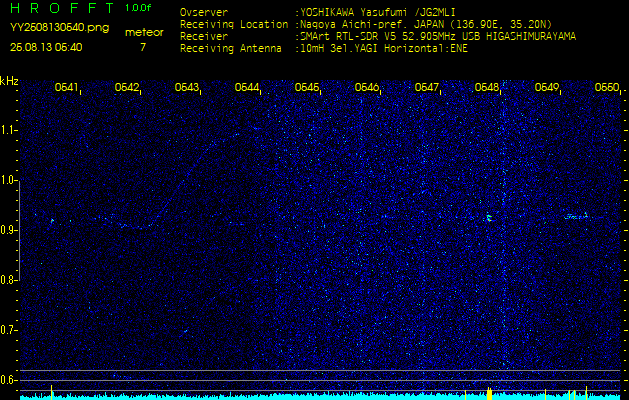The width and height of the screenshot is (629, 400).
Task: Click the 0542 time axis label
Action: (x=126, y=87)
